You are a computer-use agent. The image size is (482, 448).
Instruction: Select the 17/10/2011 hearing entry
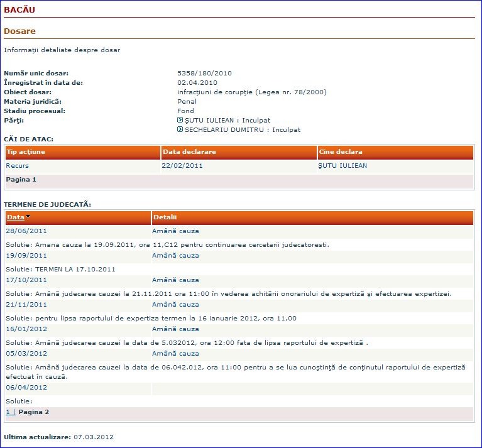tap(26, 280)
